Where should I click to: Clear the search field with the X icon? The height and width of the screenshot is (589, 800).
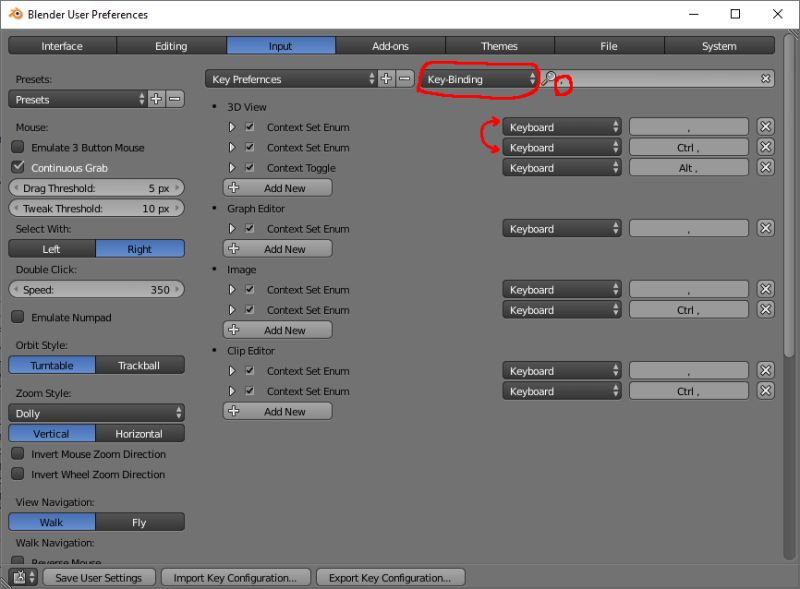[x=765, y=78]
